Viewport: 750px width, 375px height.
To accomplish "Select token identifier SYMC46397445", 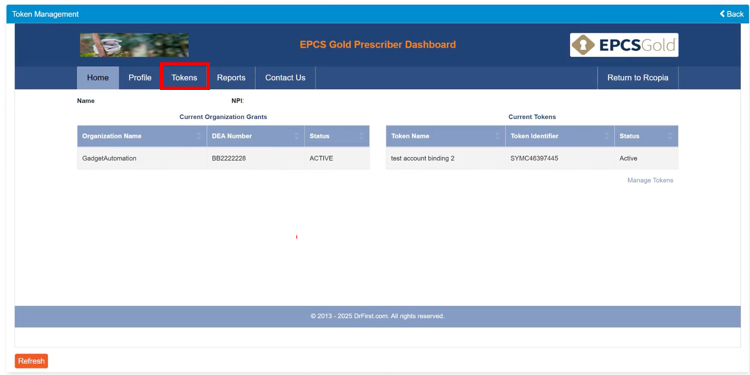I will 560,158.
